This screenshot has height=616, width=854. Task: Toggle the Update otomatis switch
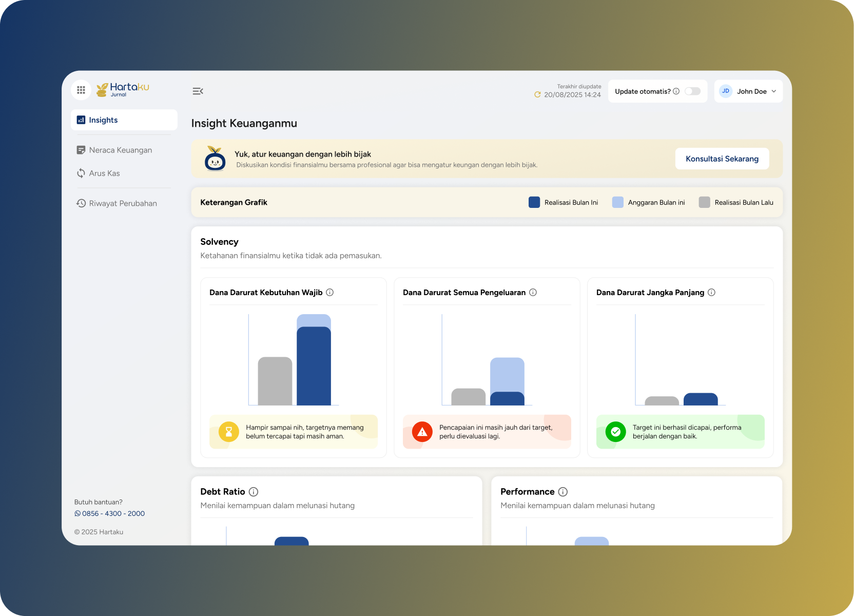(692, 91)
